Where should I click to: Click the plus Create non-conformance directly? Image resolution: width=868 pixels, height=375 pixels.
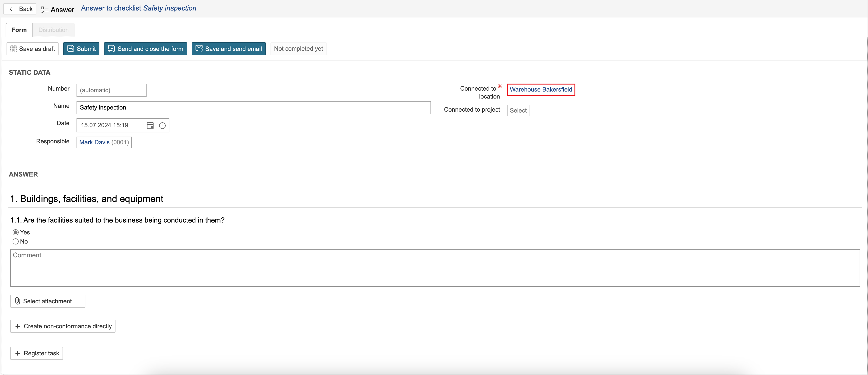coord(63,326)
